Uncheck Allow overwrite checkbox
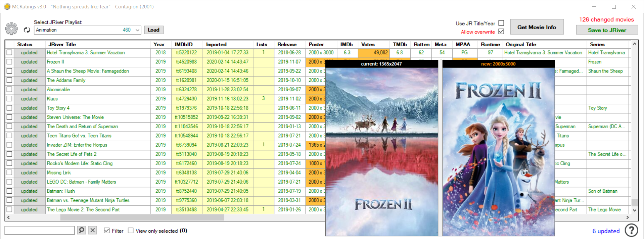The image size is (644, 239). [x=501, y=32]
